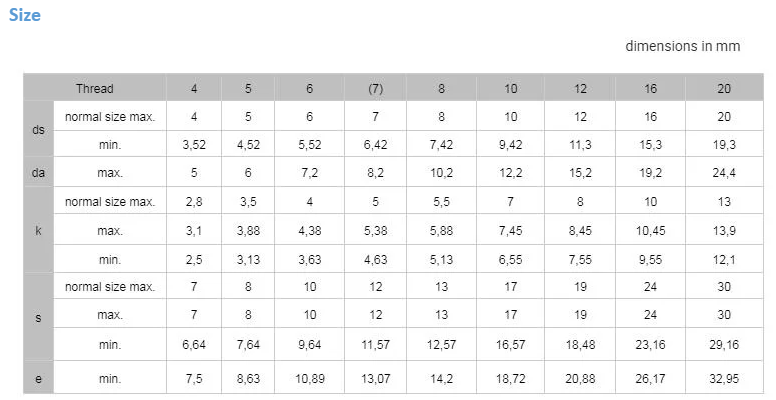Click the "dimensions in mm" note

point(683,46)
